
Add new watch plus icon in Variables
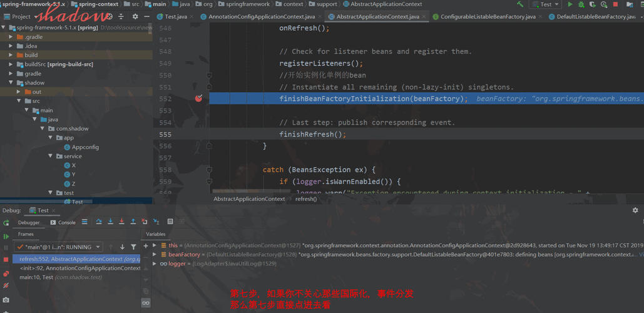click(145, 245)
